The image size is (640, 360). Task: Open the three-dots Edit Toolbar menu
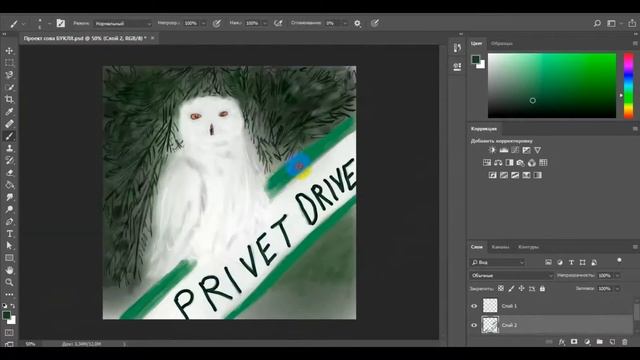click(x=9, y=294)
